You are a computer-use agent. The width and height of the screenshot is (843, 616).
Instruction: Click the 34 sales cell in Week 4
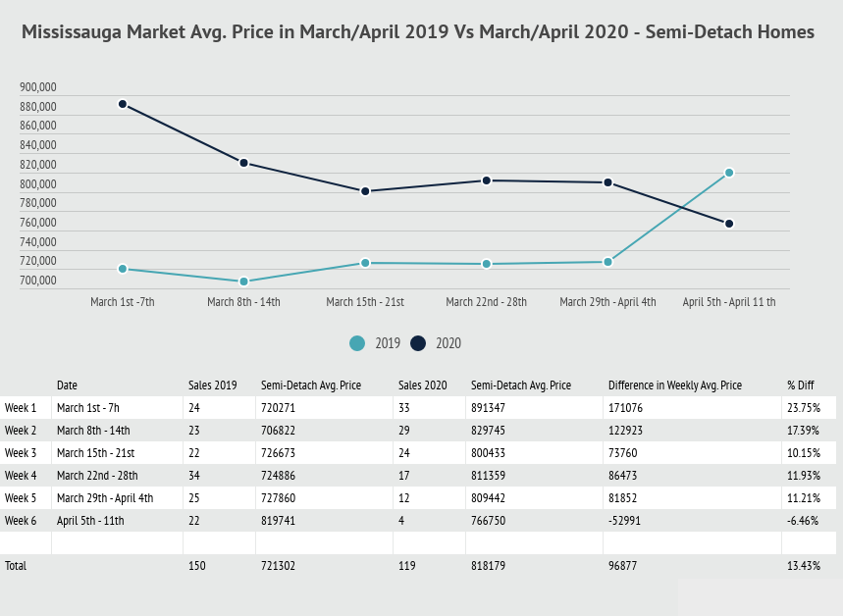[x=194, y=476]
